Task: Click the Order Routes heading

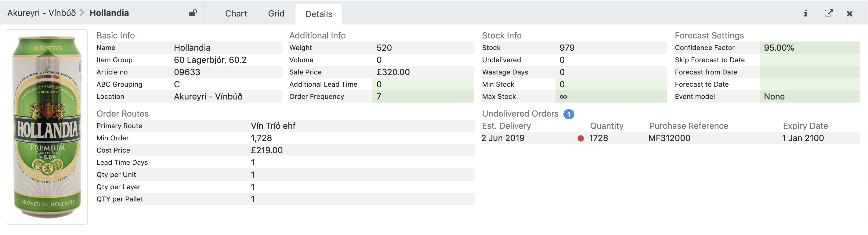Action: (122, 114)
